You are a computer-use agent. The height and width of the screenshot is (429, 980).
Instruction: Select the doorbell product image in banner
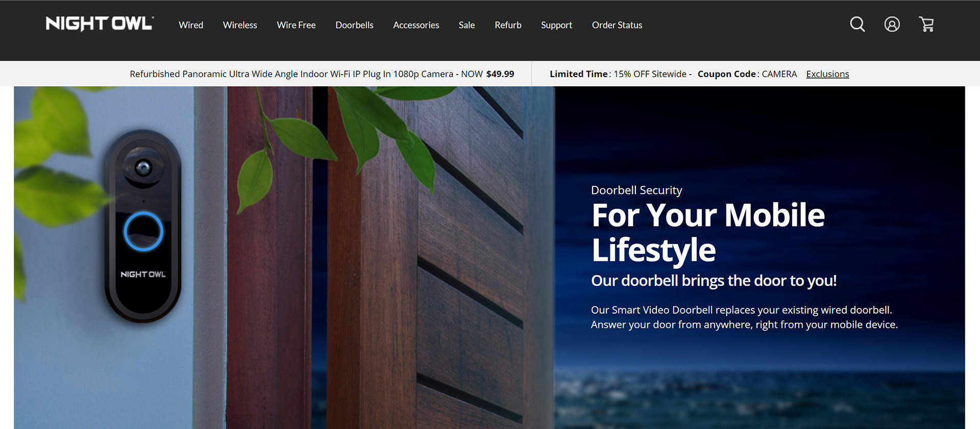coord(143,226)
